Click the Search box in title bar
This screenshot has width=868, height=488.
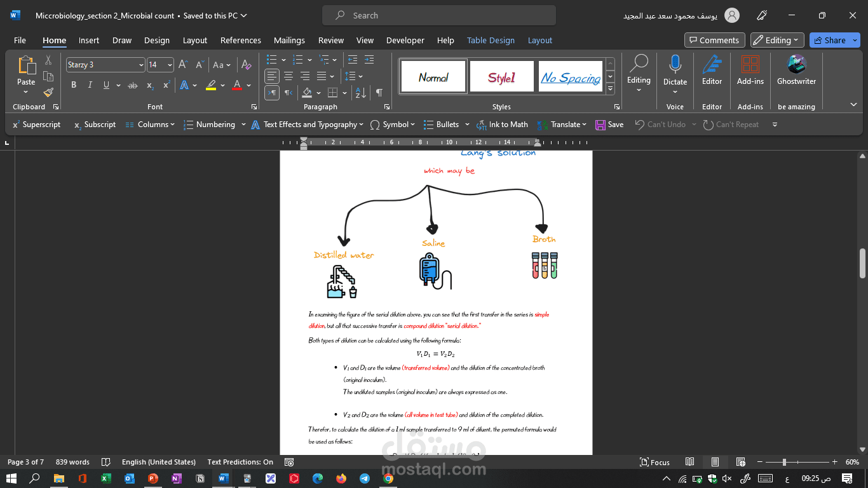point(438,15)
